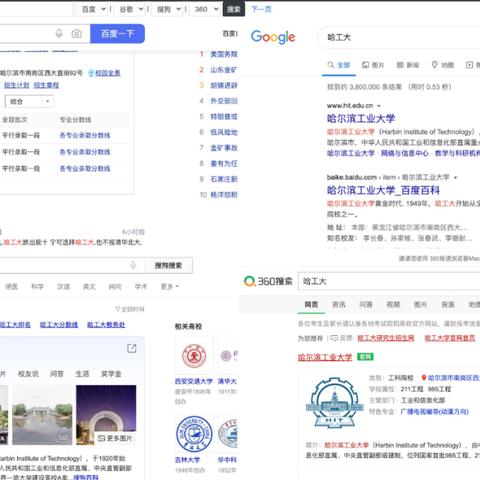Open 西安交通大学 related school link
The image size is (480, 480).
point(194,381)
